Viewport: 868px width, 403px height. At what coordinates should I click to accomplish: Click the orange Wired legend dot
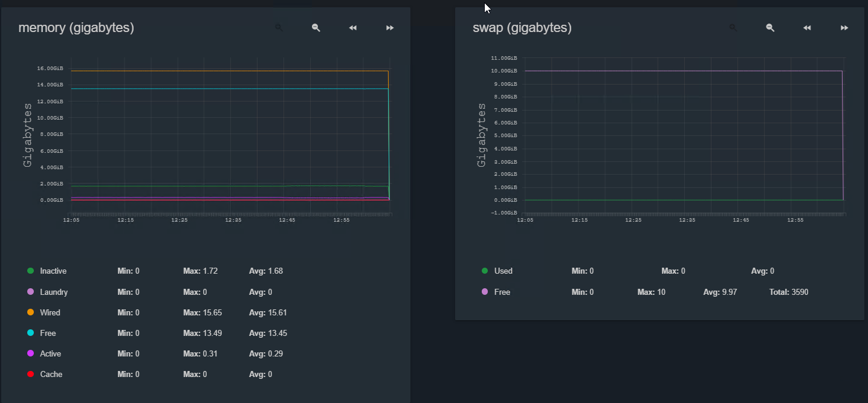coord(31,312)
